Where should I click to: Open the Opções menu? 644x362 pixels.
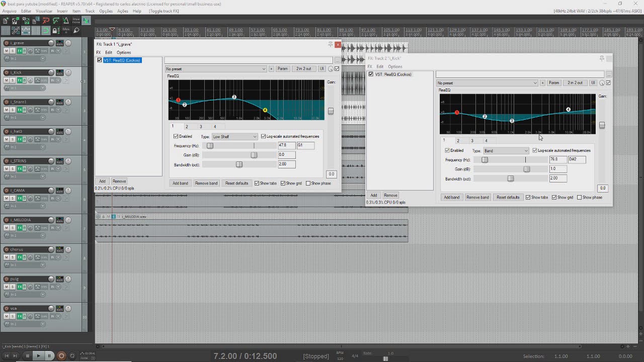[x=106, y=11]
